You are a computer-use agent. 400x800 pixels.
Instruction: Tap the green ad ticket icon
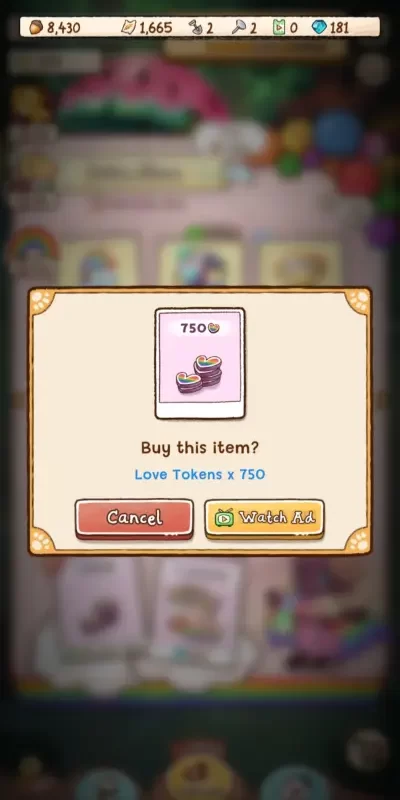(279, 27)
